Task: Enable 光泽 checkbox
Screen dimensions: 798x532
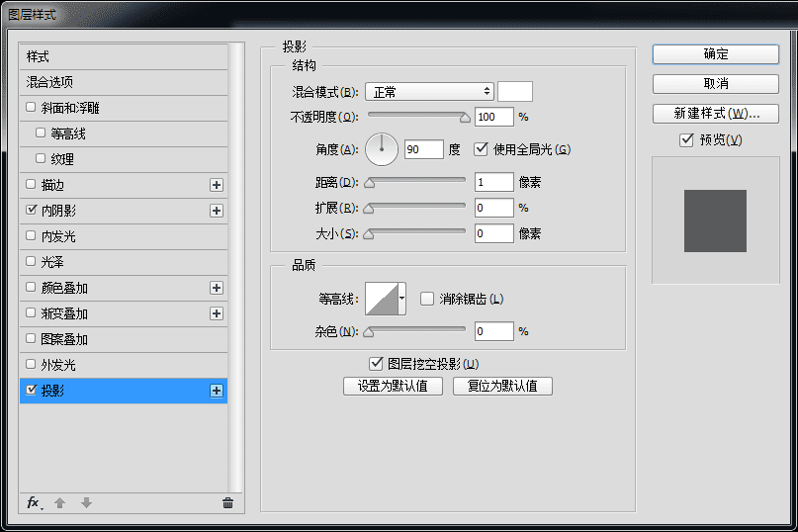Action: (x=31, y=262)
